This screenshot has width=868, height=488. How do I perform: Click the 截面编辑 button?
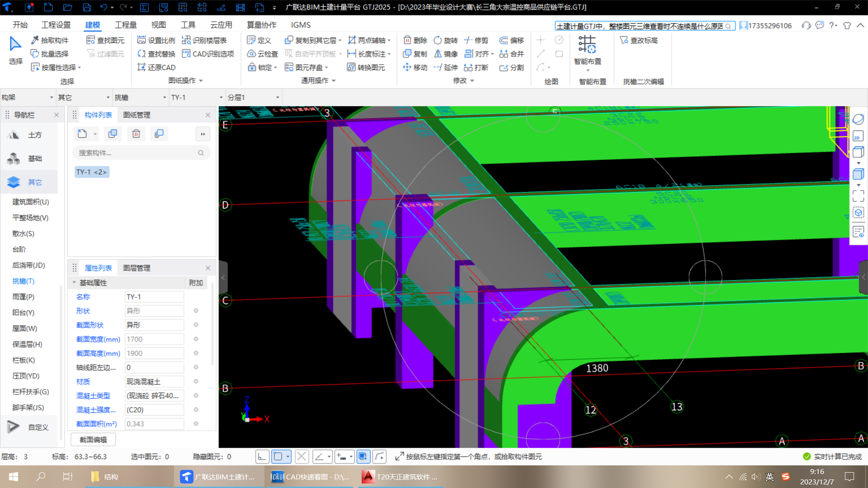[93, 440]
